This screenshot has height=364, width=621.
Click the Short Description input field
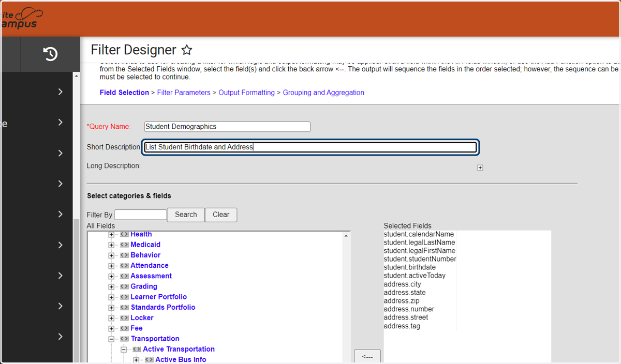(310, 147)
